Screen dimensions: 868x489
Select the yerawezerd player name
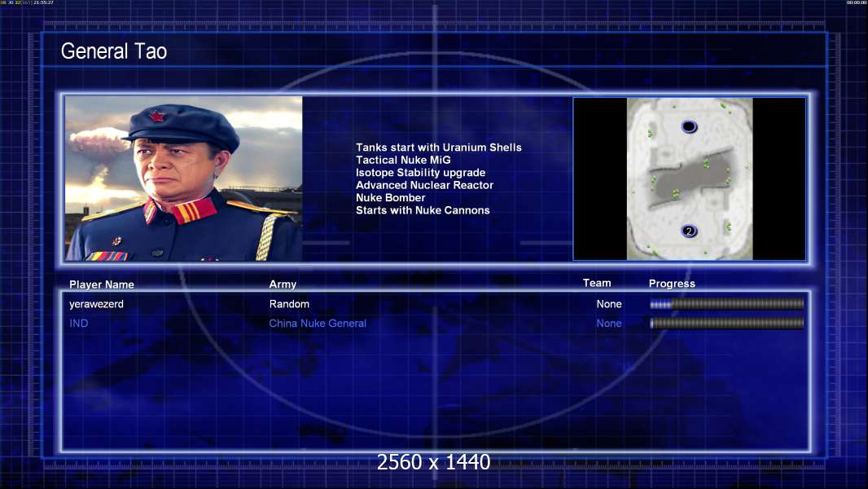(x=96, y=304)
